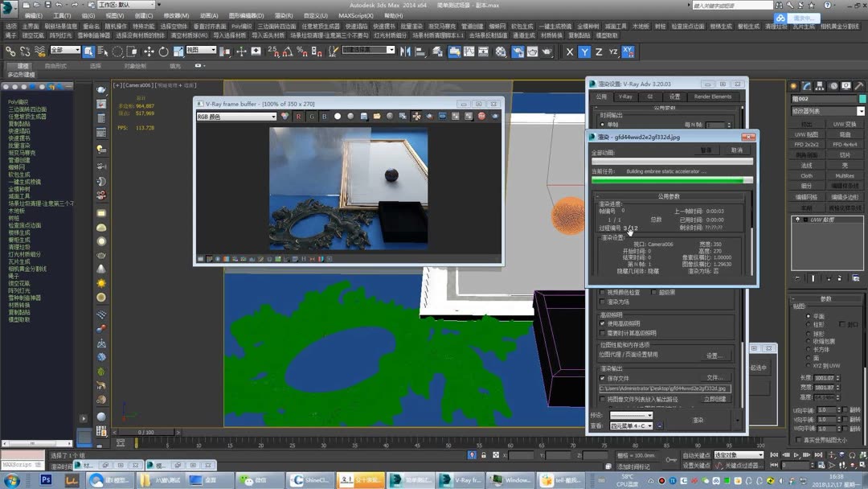The width and height of the screenshot is (868, 489).
Task: Open the Material Editor from the main toolbar
Action: point(501,51)
